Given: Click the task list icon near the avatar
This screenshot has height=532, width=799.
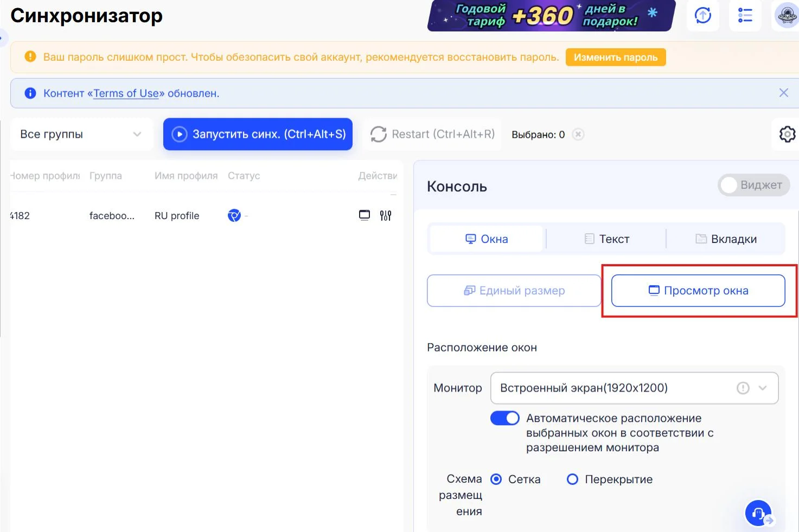Looking at the screenshot, I should pos(745,16).
